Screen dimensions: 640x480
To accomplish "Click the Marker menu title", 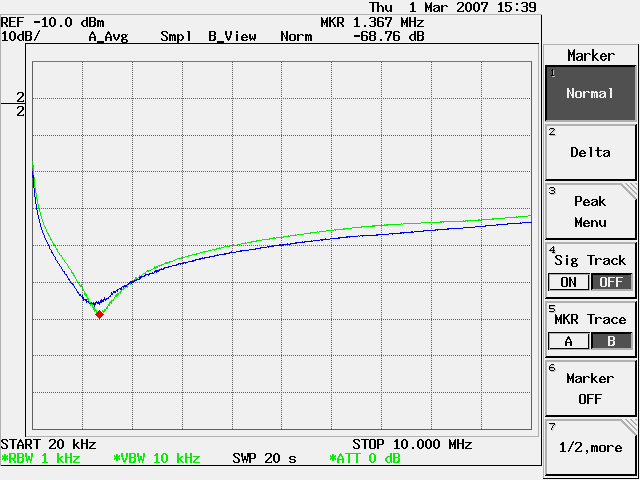I will 591,56.
